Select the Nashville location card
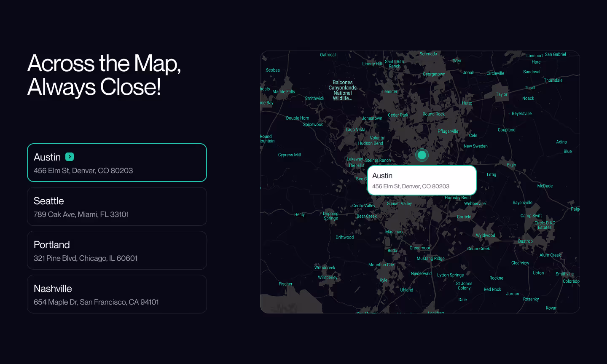607x364 pixels. [117, 294]
